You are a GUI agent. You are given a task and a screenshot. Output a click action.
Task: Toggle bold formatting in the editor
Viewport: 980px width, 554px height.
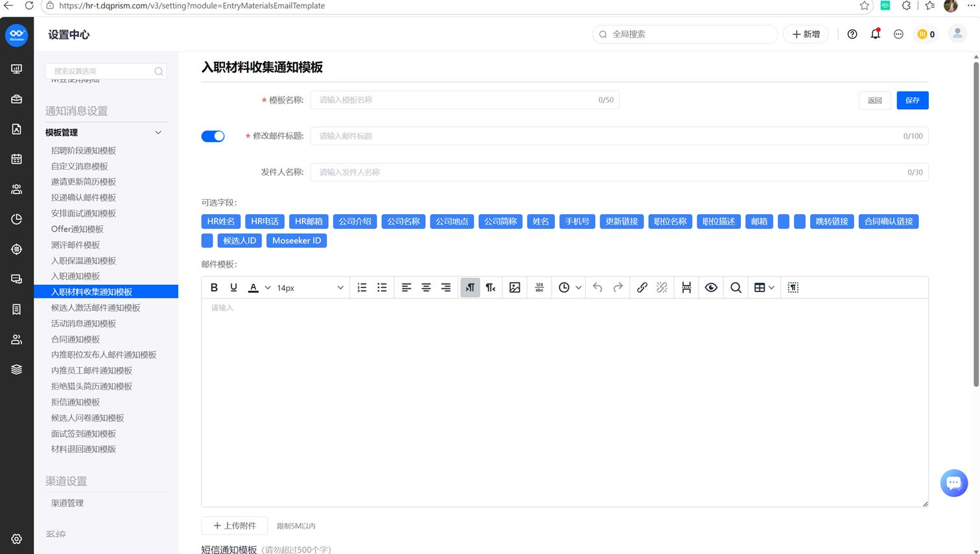[x=214, y=287]
